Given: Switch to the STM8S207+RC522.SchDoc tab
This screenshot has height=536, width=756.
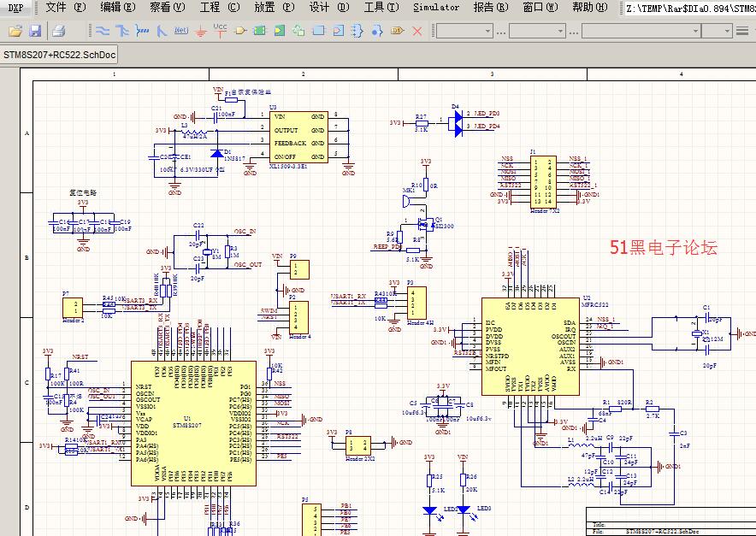Looking at the screenshot, I should pos(58,55).
